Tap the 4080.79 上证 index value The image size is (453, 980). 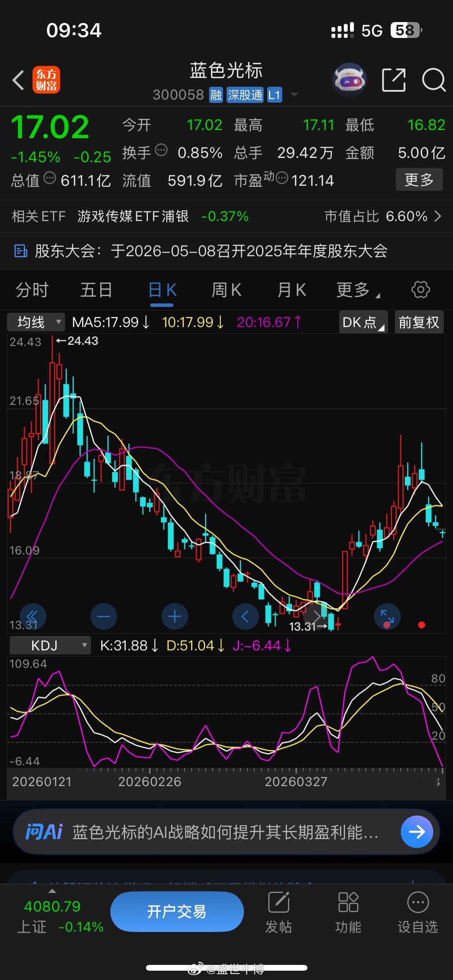click(x=52, y=906)
